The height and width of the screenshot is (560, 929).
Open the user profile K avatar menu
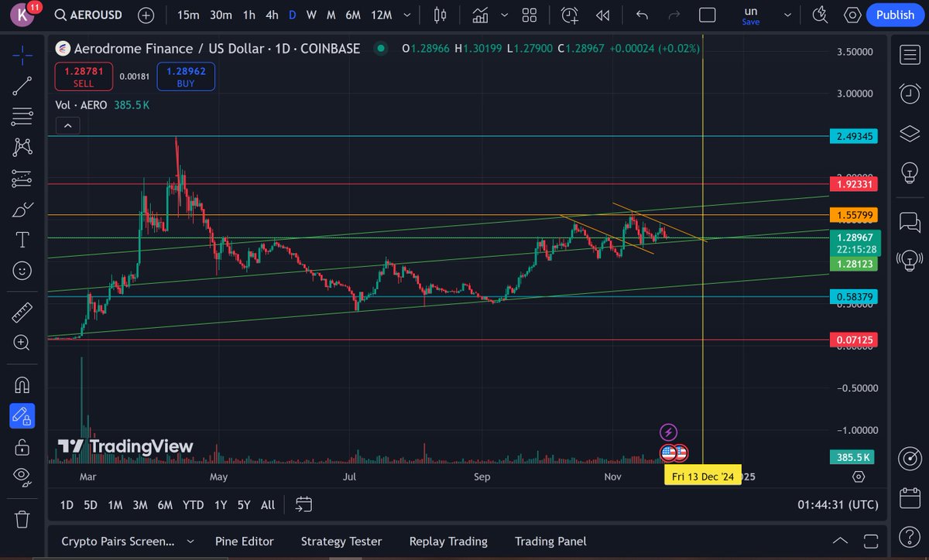(22, 15)
